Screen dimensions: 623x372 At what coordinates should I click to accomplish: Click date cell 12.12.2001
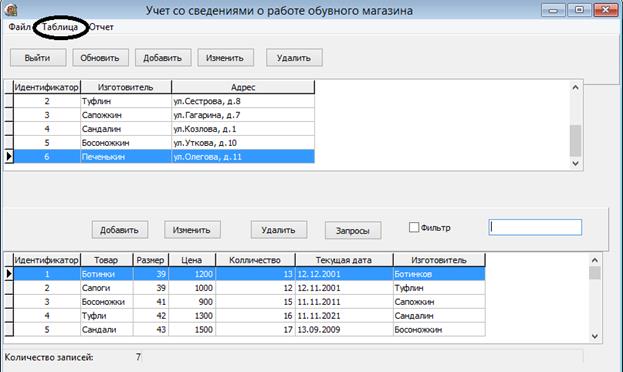344,274
